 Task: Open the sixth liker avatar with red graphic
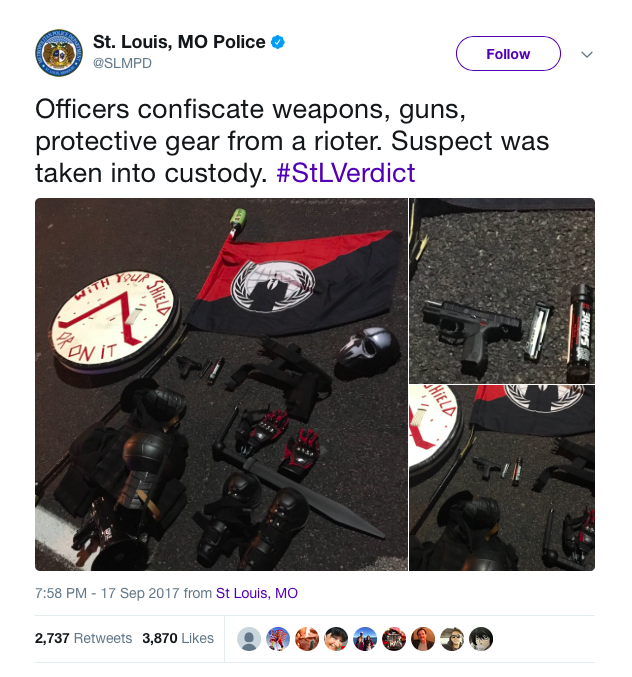point(394,639)
